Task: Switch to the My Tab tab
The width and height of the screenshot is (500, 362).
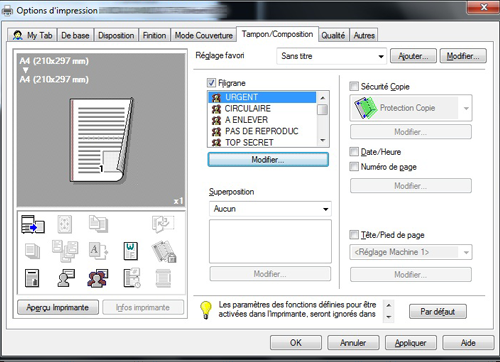Action: (32, 35)
